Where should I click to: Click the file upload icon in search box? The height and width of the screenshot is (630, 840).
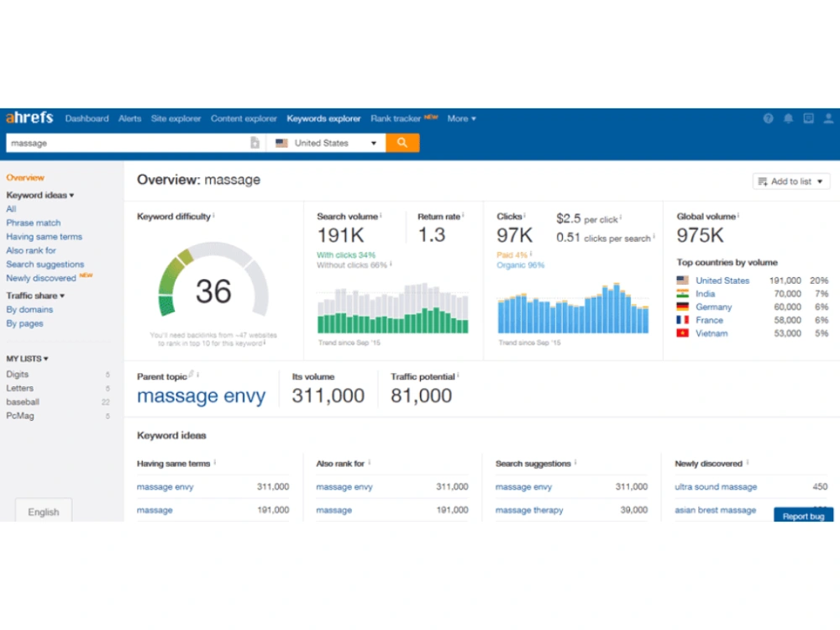click(x=255, y=143)
